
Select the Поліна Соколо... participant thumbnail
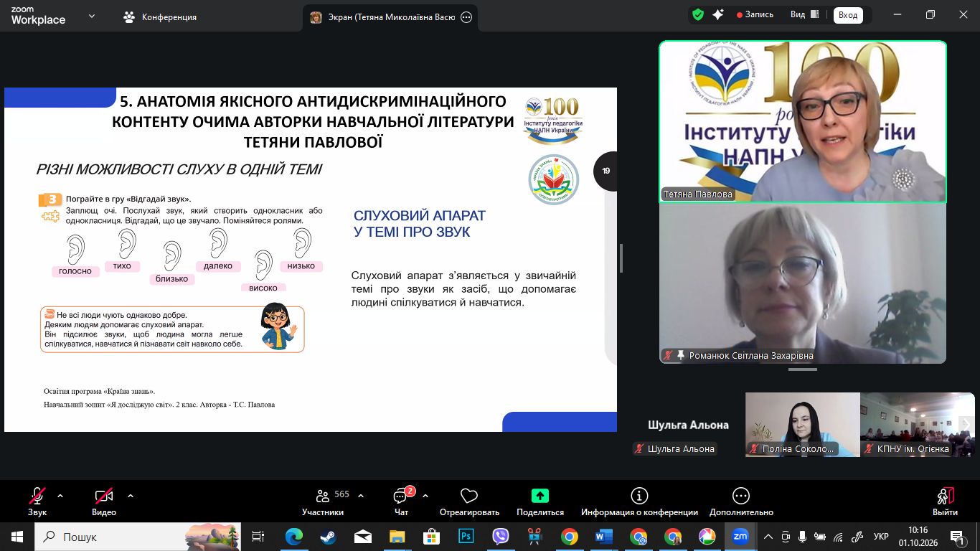(803, 425)
